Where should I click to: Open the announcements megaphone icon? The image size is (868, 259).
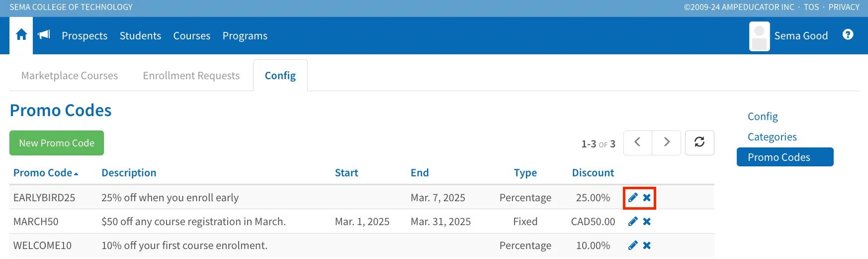click(44, 35)
